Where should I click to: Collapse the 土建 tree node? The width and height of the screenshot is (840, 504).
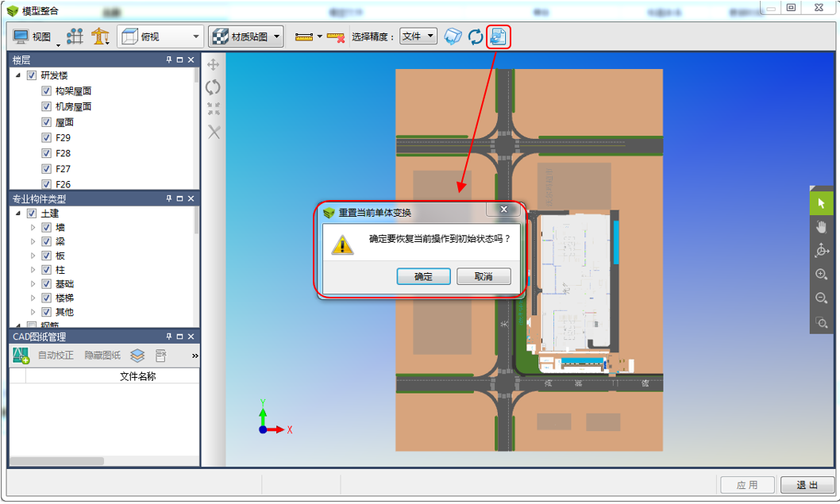18,214
